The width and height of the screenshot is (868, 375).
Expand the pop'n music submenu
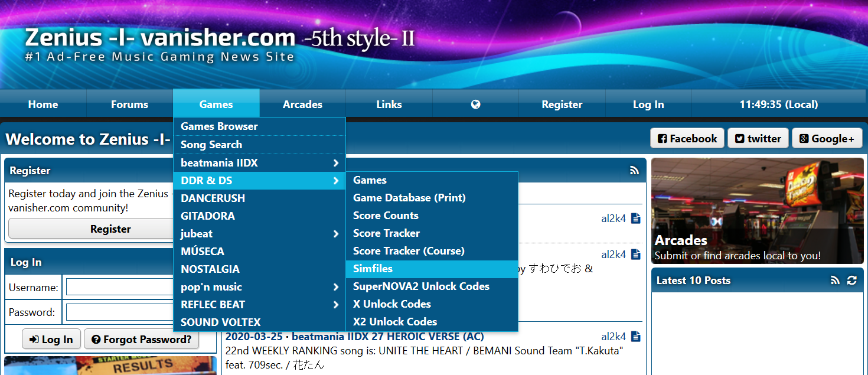259,286
